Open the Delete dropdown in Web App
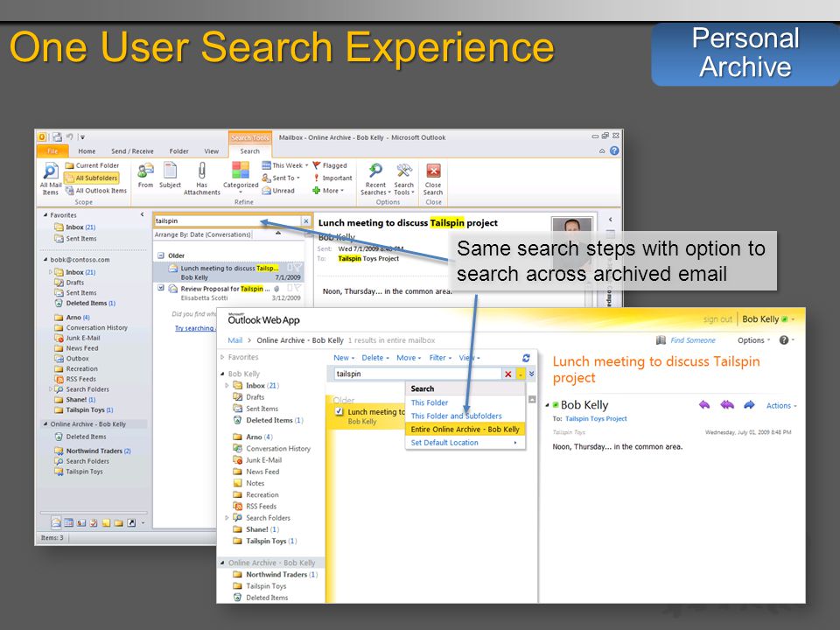840x630 pixels. click(x=375, y=358)
